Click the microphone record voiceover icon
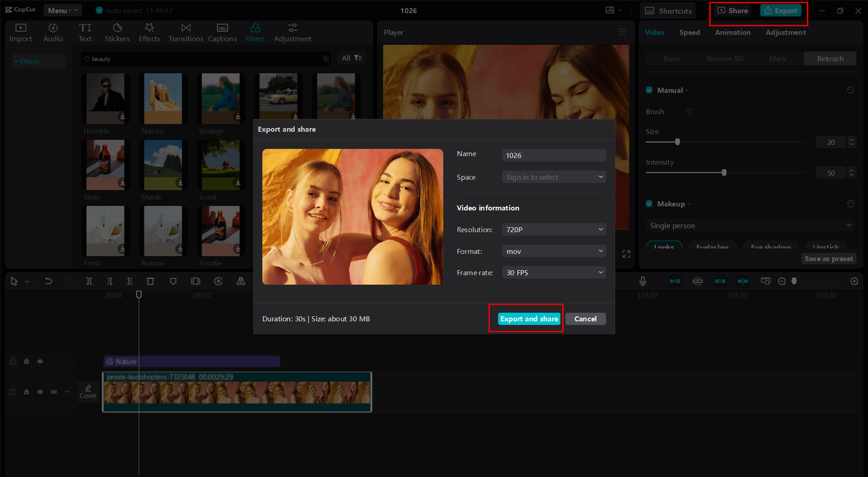868x477 pixels. click(x=643, y=281)
